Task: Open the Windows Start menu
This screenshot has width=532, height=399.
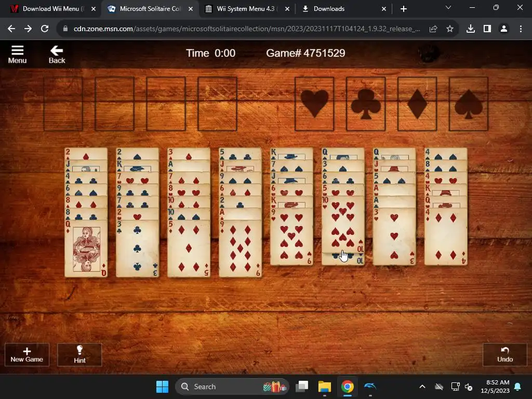Action: click(162, 387)
